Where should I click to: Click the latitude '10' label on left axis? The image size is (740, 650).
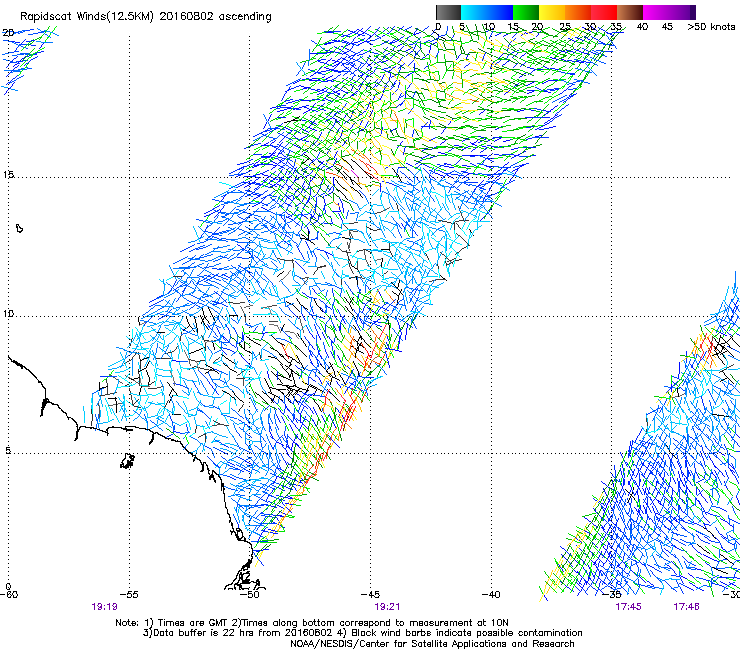pos(8,313)
